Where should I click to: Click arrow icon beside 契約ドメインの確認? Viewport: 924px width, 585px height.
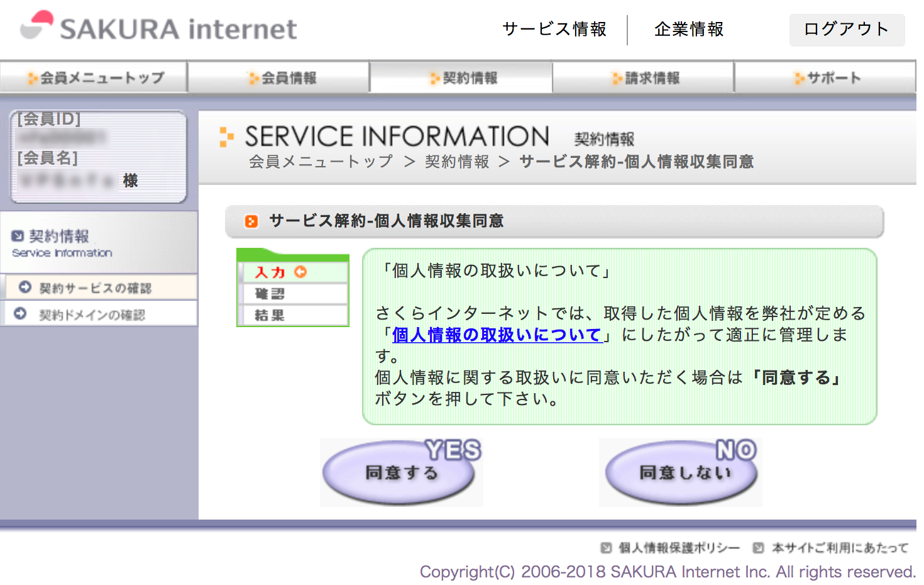20,313
